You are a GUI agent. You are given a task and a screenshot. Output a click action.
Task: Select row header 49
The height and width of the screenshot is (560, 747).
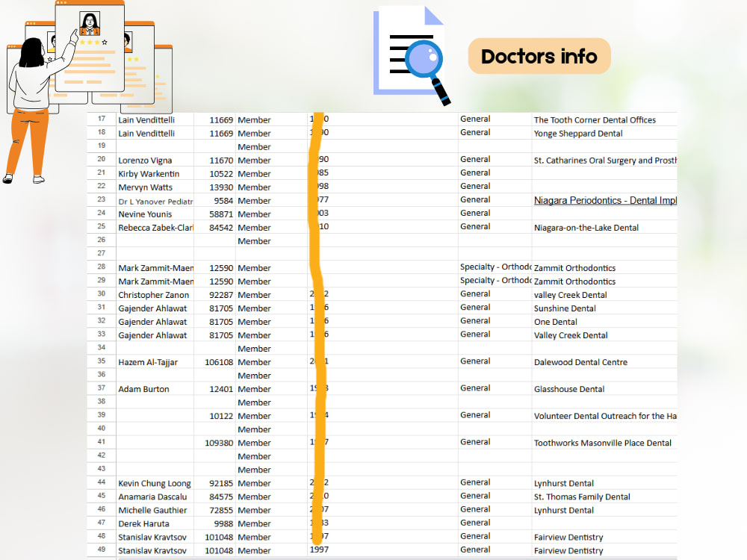pyautogui.click(x=102, y=550)
